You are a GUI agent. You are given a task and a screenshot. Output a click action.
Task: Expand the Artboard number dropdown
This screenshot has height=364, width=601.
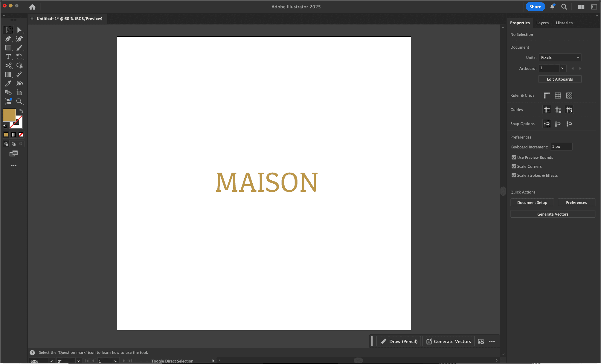click(x=563, y=68)
